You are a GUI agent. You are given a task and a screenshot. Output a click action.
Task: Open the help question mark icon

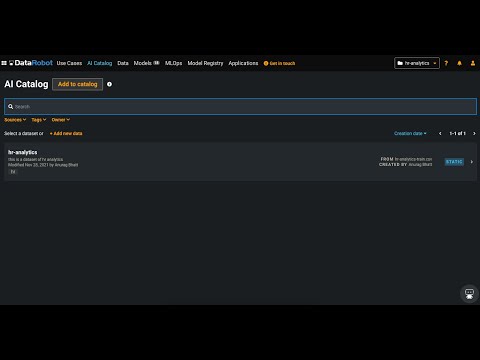click(x=446, y=63)
